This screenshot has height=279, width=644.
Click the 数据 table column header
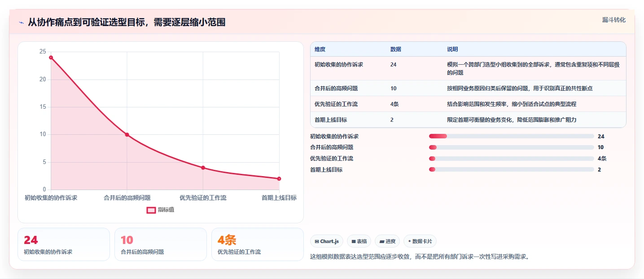pyautogui.click(x=396, y=49)
